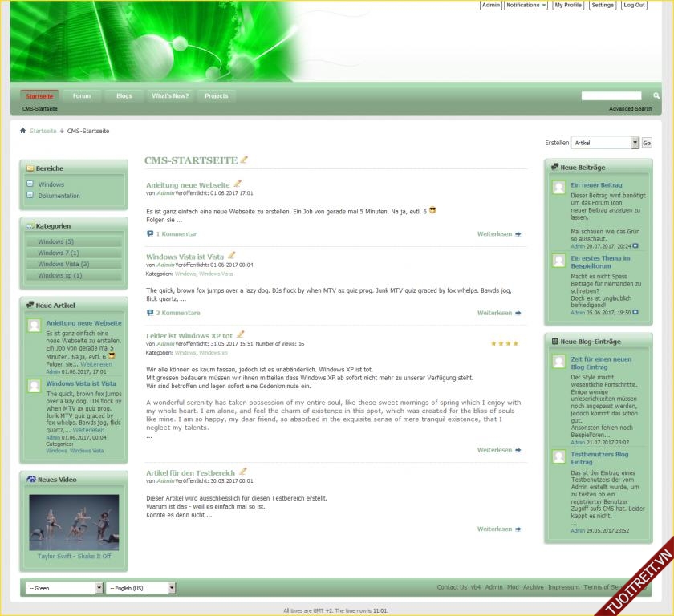Click the edit pencil beside CMS-STARTSEITE heading

coord(245,160)
